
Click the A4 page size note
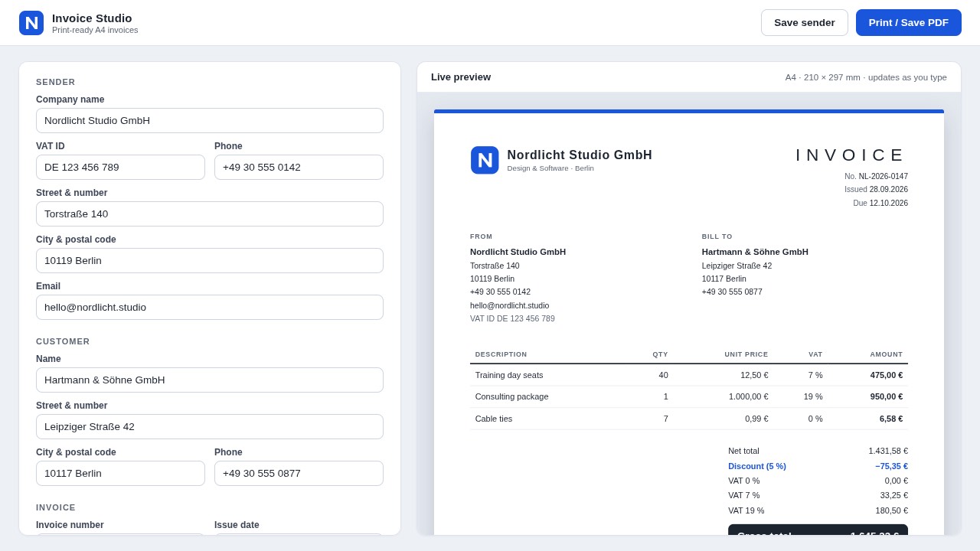[866, 77]
